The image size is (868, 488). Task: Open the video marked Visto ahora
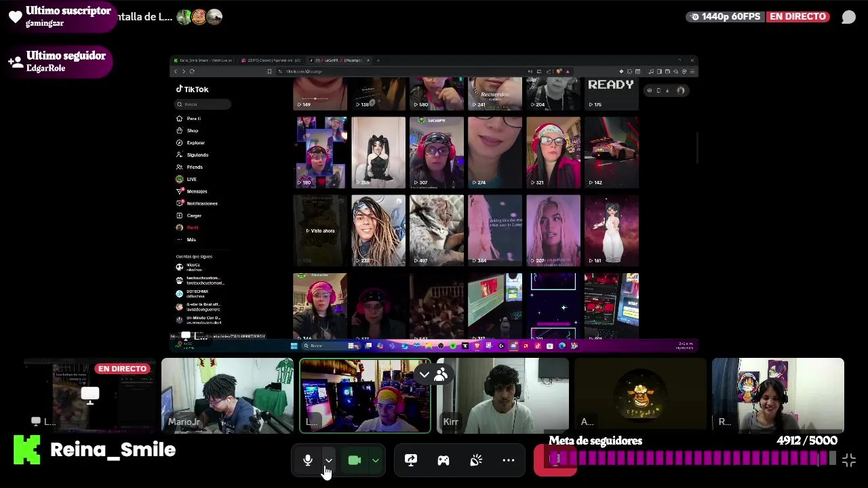pyautogui.click(x=320, y=230)
